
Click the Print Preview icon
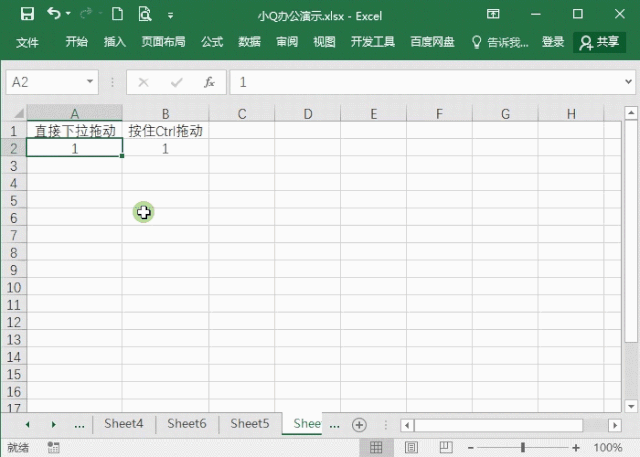click(144, 14)
